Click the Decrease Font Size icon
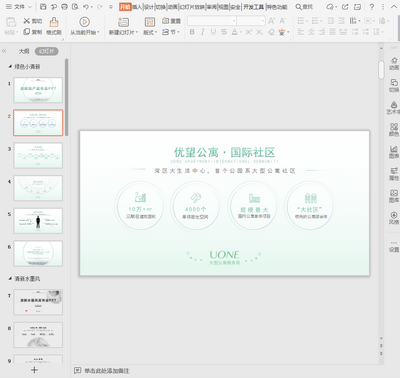The image size is (400, 378). (282, 21)
